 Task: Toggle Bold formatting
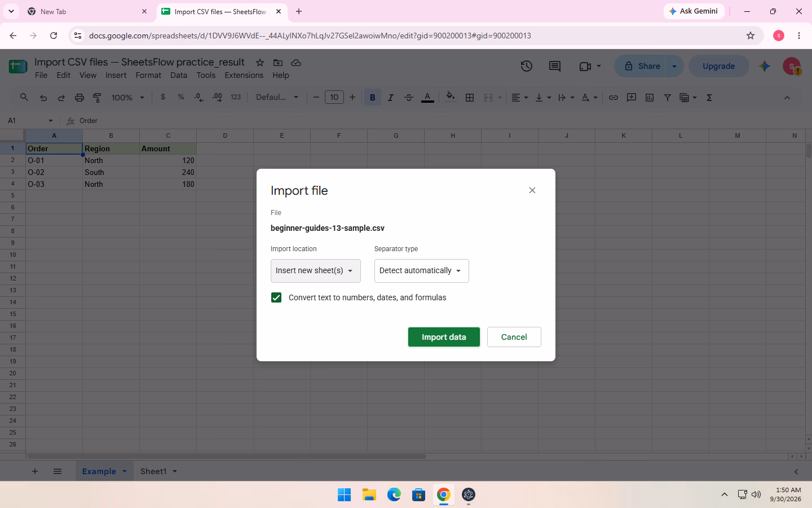coord(372,98)
